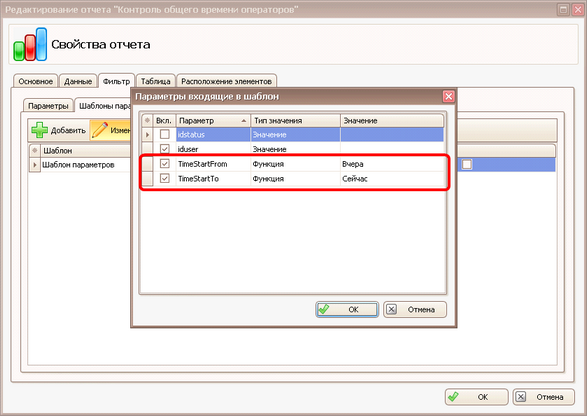Image resolution: width=587 pixels, height=416 pixels.
Task: Uncheck the TimeStartTo parameter checkbox
Action: pos(164,178)
